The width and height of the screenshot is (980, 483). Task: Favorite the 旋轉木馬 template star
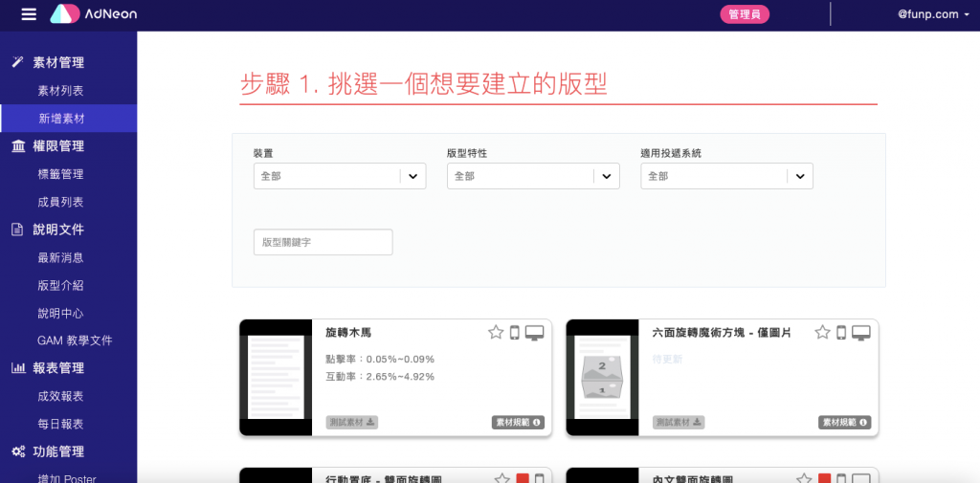[496, 333]
